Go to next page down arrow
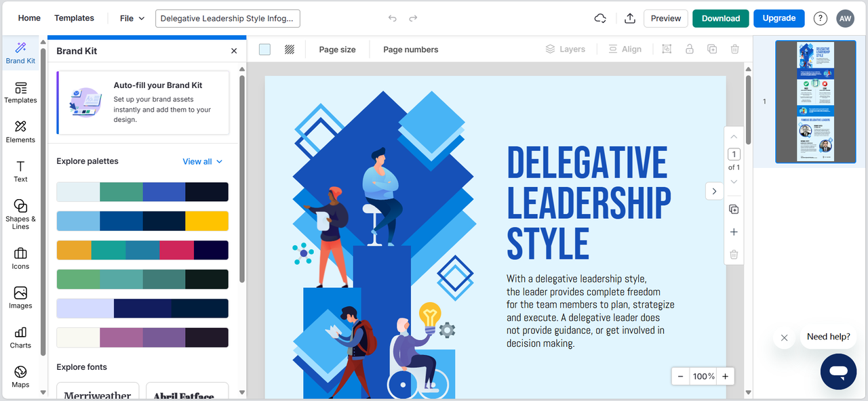This screenshot has width=868, height=401. [734, 182]
